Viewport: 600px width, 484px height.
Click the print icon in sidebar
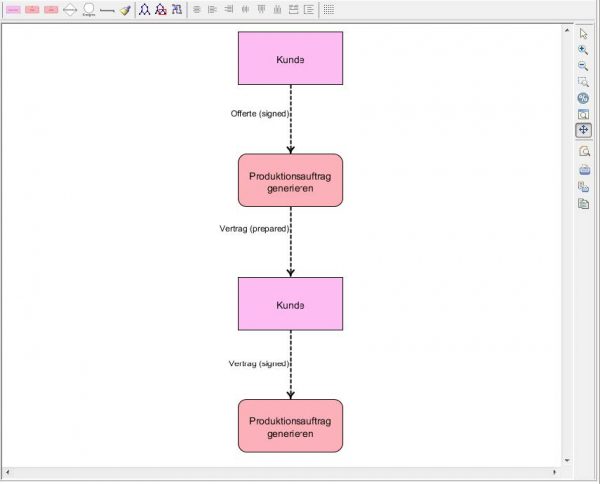pos(583,170)
